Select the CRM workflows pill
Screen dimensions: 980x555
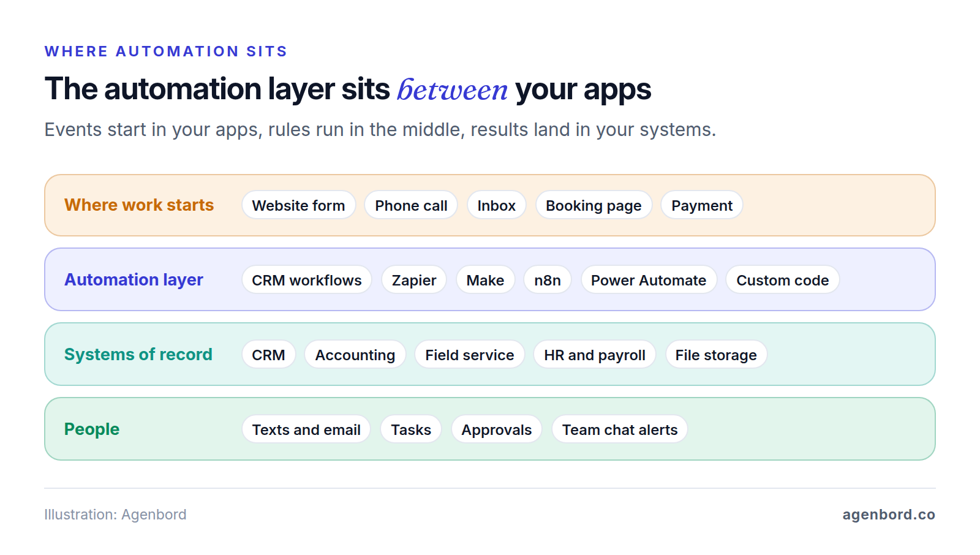[307, 280]
